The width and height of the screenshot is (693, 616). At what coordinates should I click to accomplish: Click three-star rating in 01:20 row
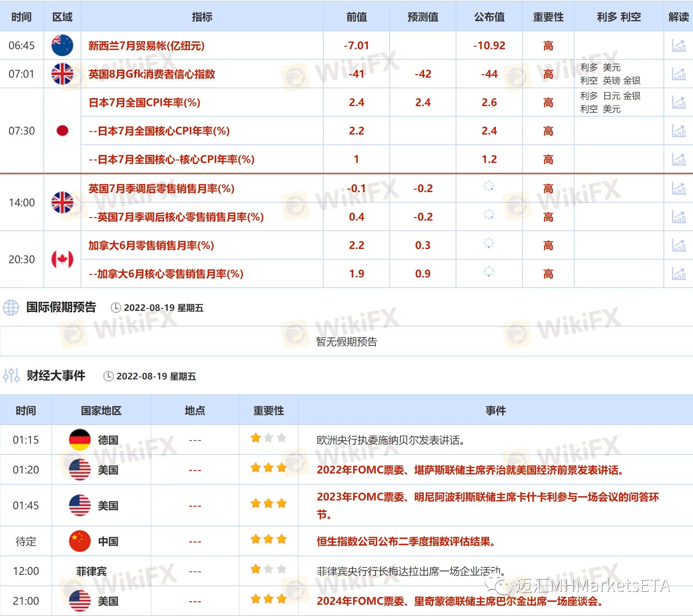[x=269, y=468]
